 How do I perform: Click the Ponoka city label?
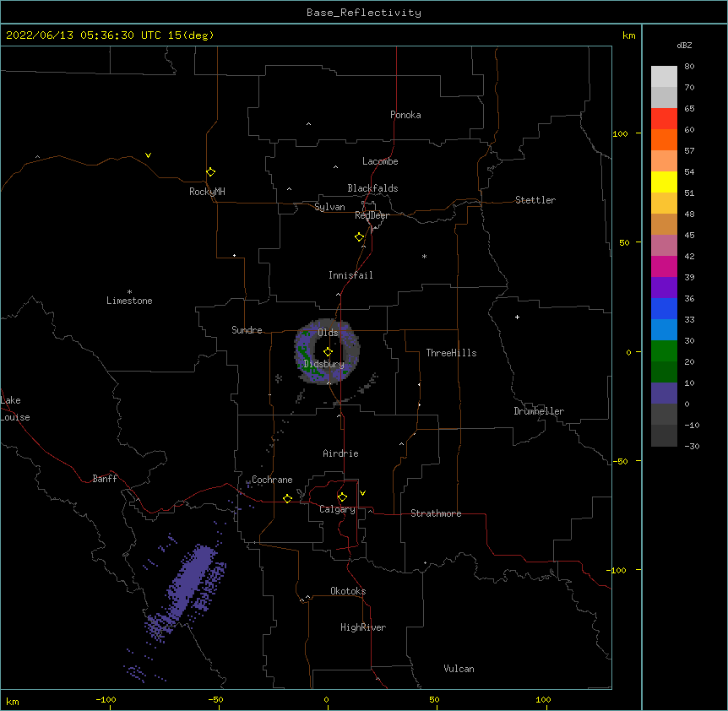click(x=405, y=115)
